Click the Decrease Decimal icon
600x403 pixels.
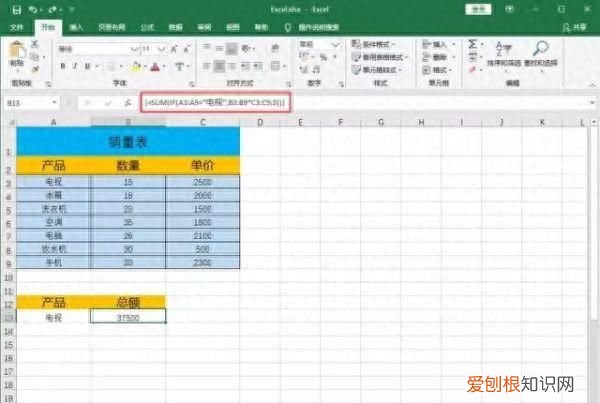tap(317, 70)
